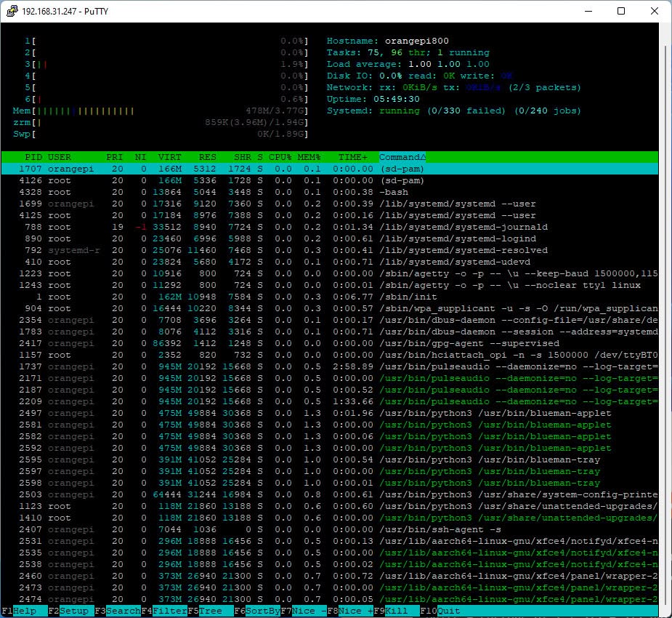
Task: Select process 2497 blueman-applet row
Action: tap(330, 413)
